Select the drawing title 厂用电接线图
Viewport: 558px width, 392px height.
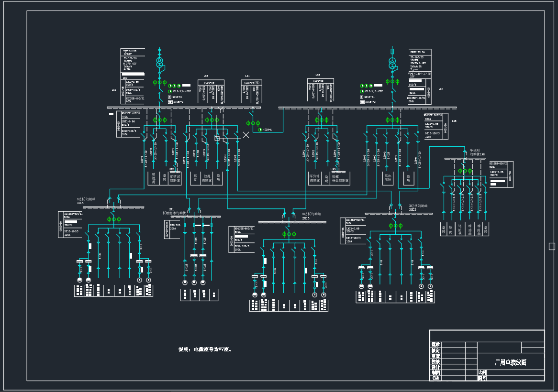coord(510,362)
